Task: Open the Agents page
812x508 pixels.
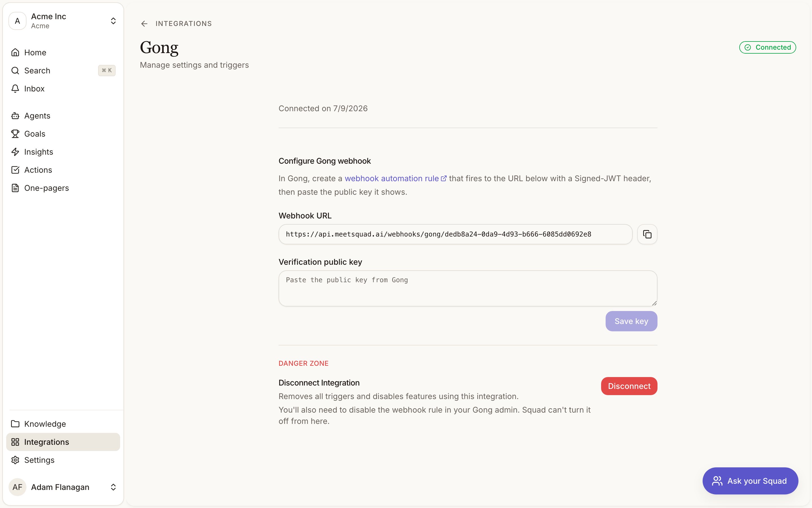Action: point(63,116)
